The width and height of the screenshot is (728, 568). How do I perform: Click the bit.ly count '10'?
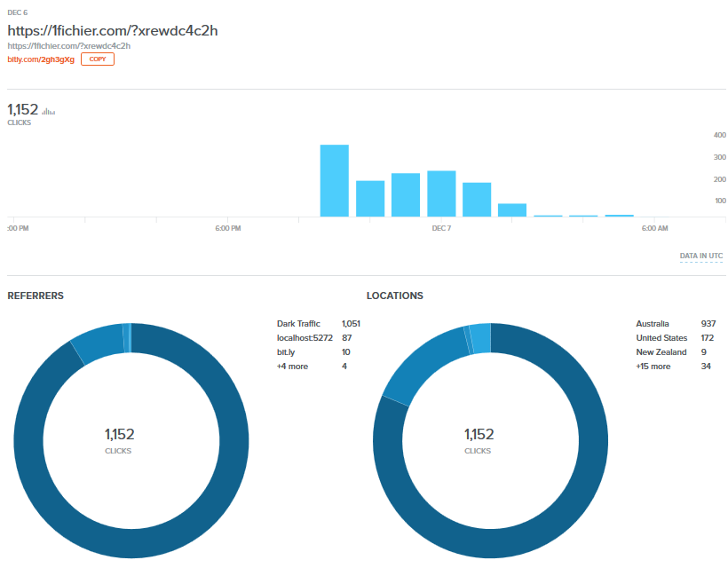click(x=346, y=352)
